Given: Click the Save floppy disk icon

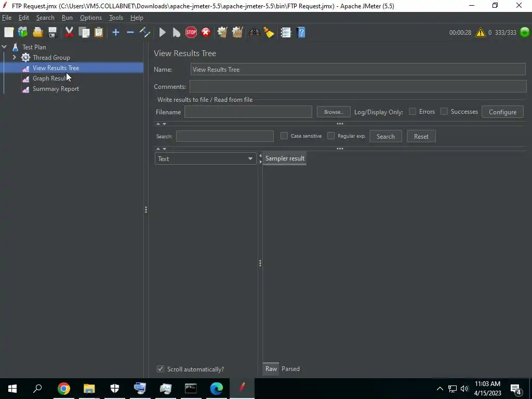Looking at the screenshot, I should (52, 32).
